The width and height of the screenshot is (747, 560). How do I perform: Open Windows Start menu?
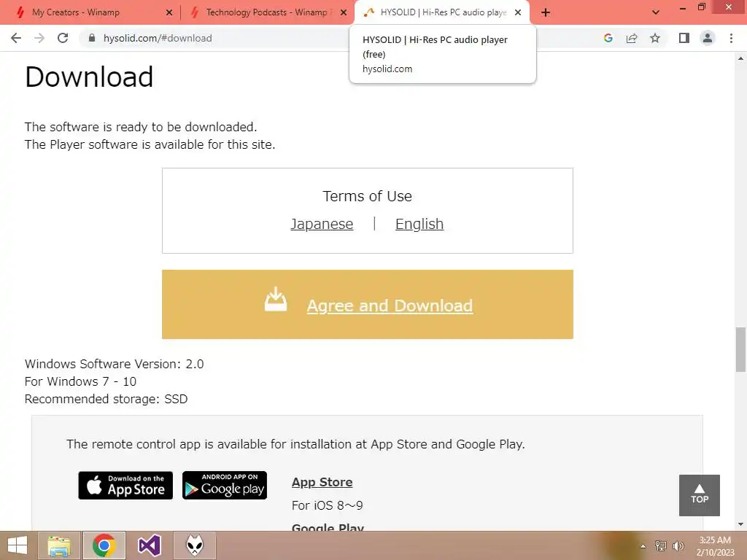[18, 545]
